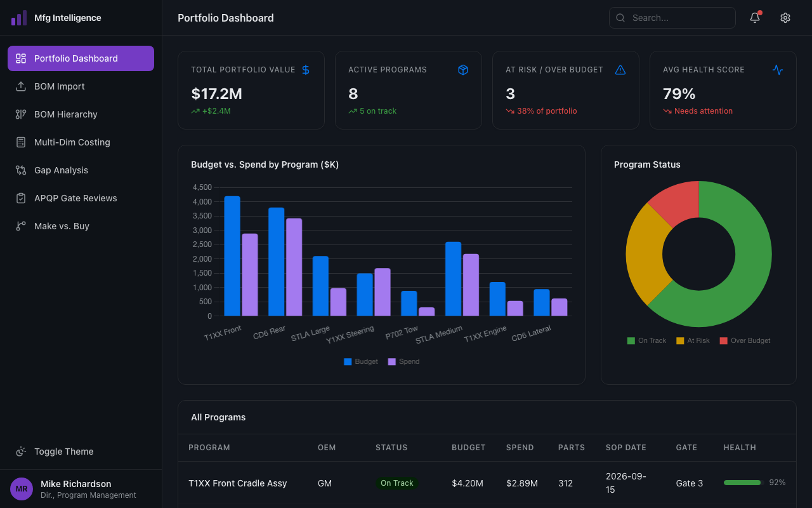
Task: Hide the Budget series in the bar chart
Action: 360,361
